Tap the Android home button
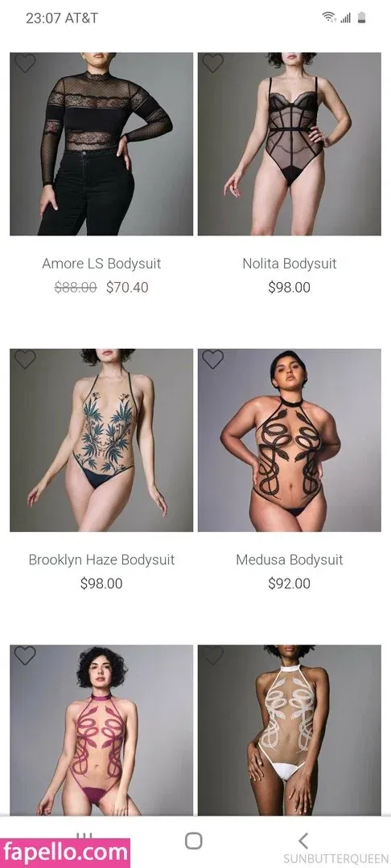391x868 pixels. (193, 841)
